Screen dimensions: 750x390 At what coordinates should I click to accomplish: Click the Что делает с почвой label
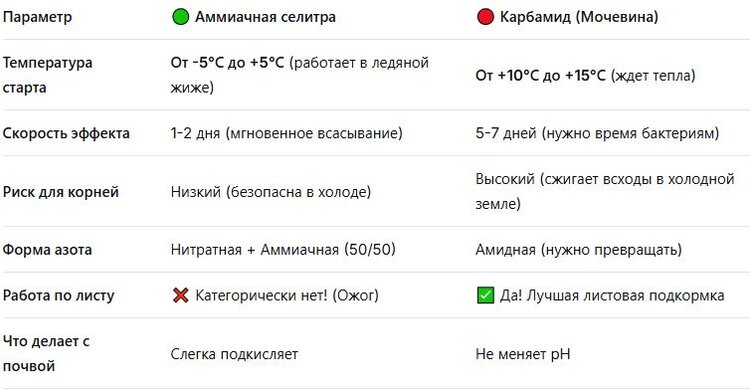(x=46, y=354)
